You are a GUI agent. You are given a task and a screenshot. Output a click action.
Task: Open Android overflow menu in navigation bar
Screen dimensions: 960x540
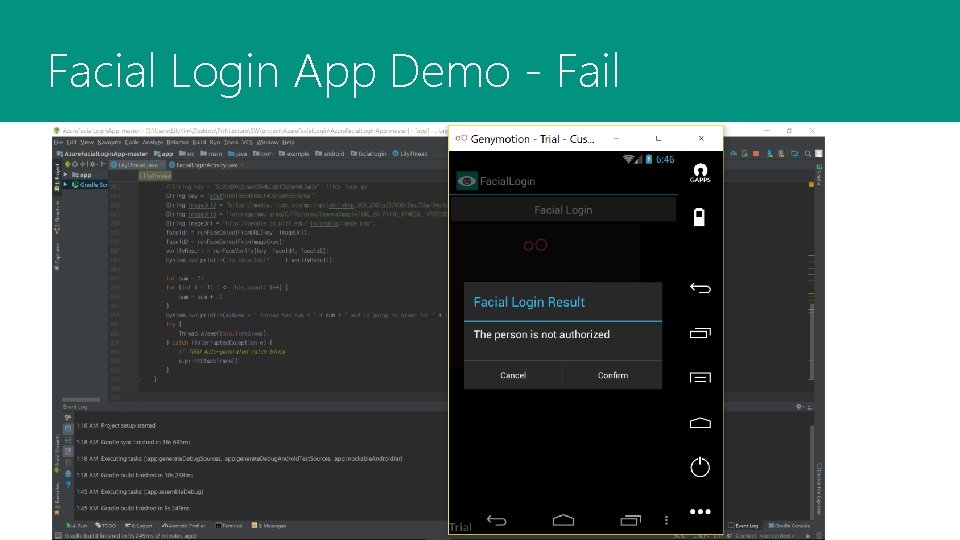coord(666,520)
